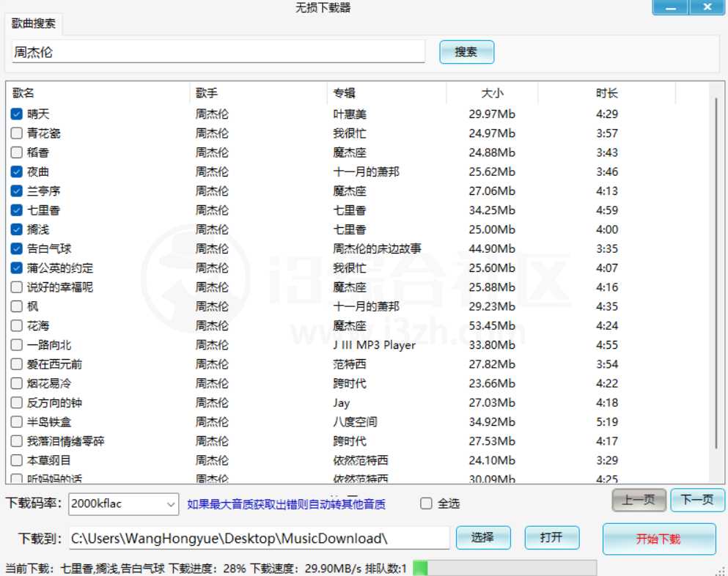This screenshot has height=576, width=728.
Task: Close the downloader window
Action: (x=707, y=7)
